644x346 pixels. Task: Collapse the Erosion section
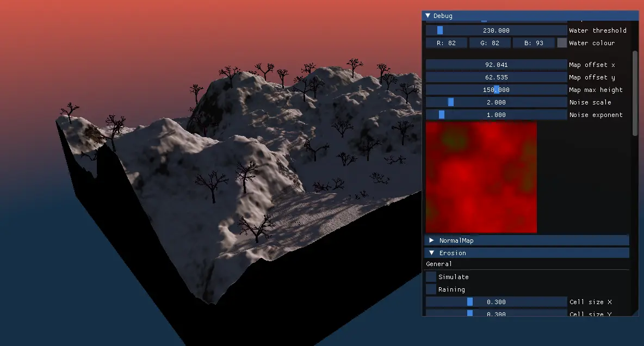431,252
